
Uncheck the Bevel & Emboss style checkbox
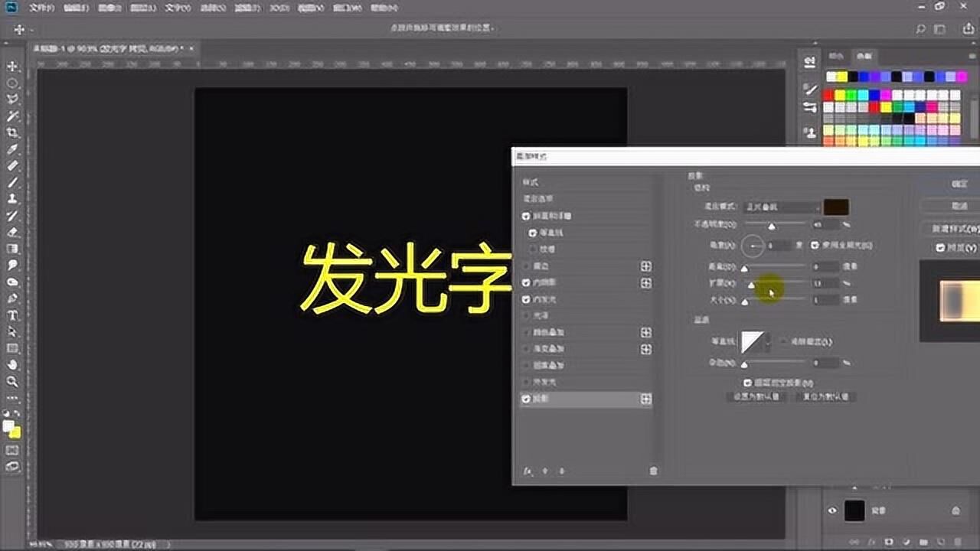[x=526, y=217]
